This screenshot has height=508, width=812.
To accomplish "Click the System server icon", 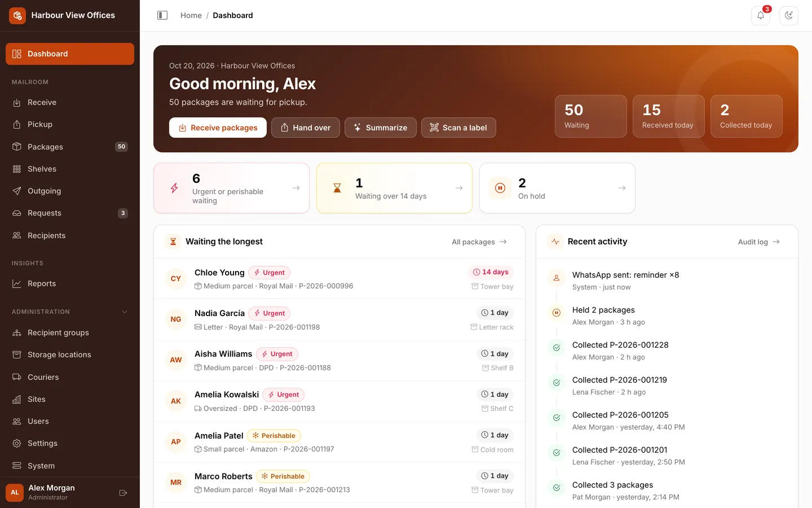I will coord(17,466).
